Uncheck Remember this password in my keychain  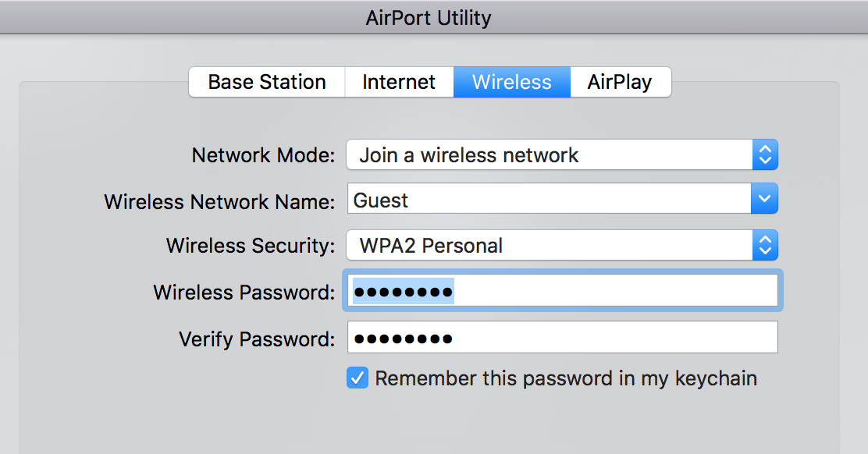[x=358, y=379]
